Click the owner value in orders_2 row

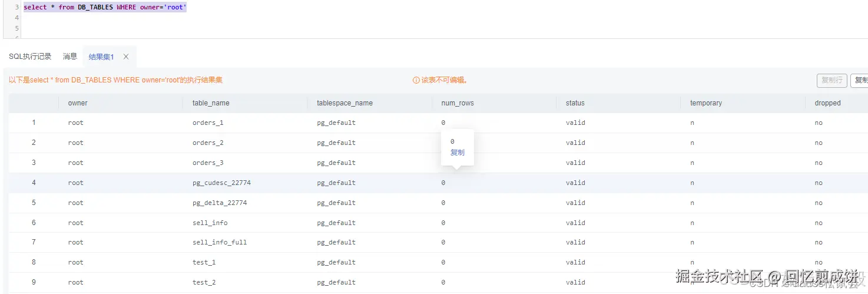click(x=76, y=143)
